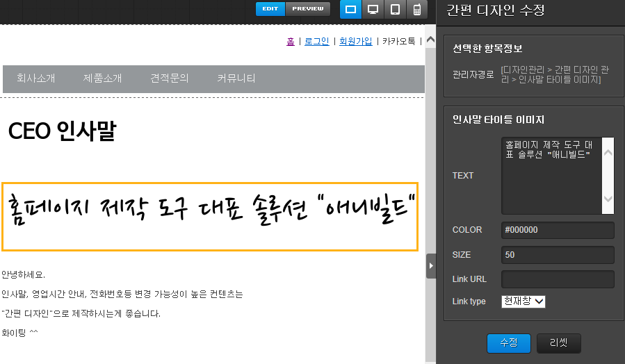Click the 인사말 타이틀 이미지 section header
The image size is (625, 364).
tap(498, 120)
